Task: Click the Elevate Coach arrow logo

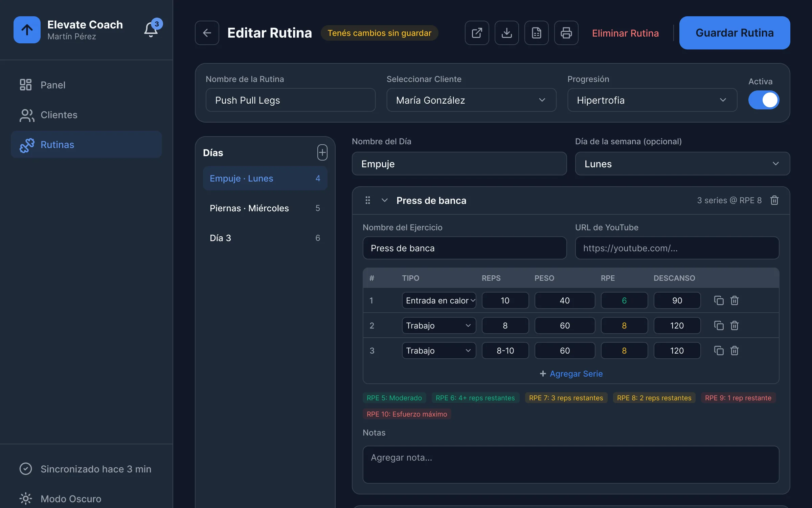Action: 27,30
